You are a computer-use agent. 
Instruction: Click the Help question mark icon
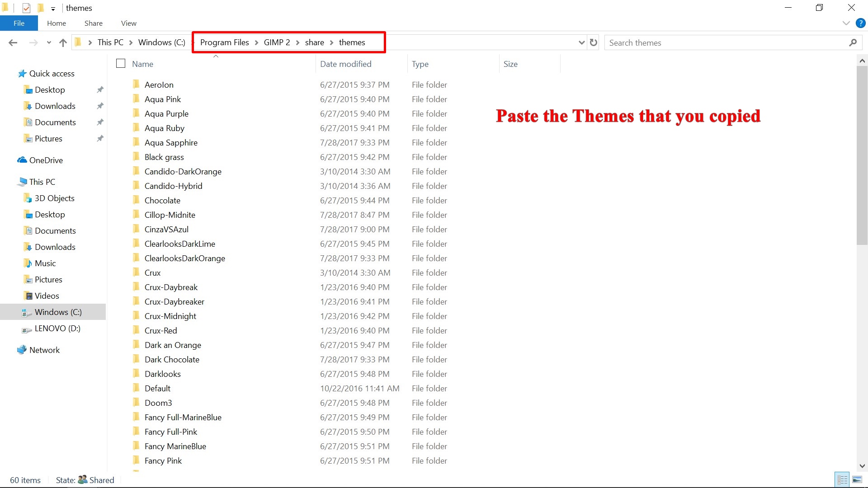861,23
